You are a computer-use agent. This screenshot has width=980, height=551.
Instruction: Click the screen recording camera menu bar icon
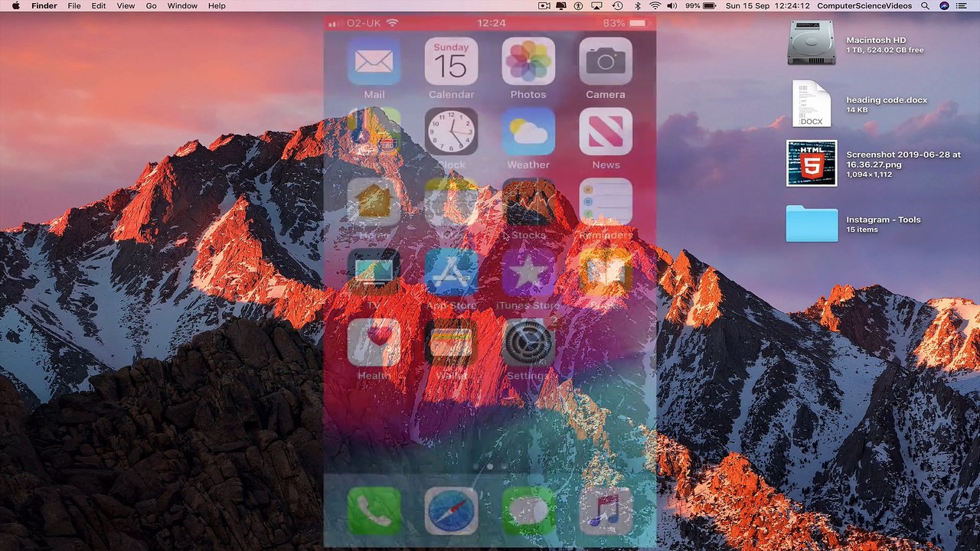(544, 5)
